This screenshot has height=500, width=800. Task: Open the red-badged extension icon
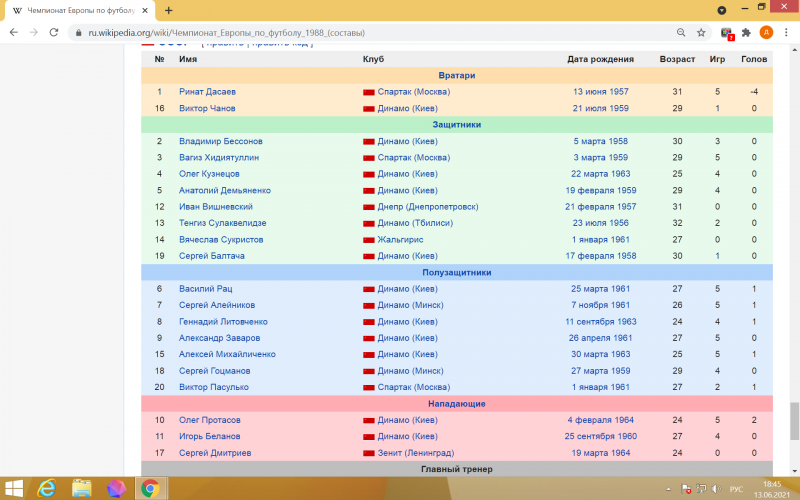click(x=727, y=33)
